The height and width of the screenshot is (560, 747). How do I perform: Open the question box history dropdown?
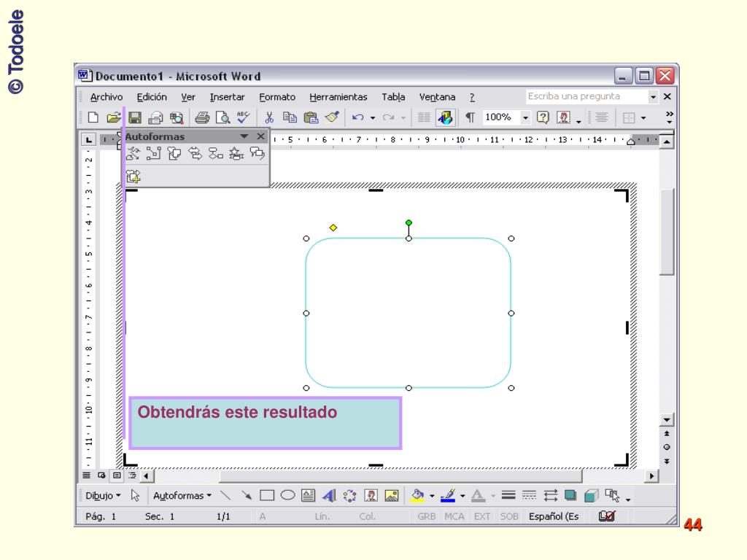pyautogui.click(x=653, y=97)
